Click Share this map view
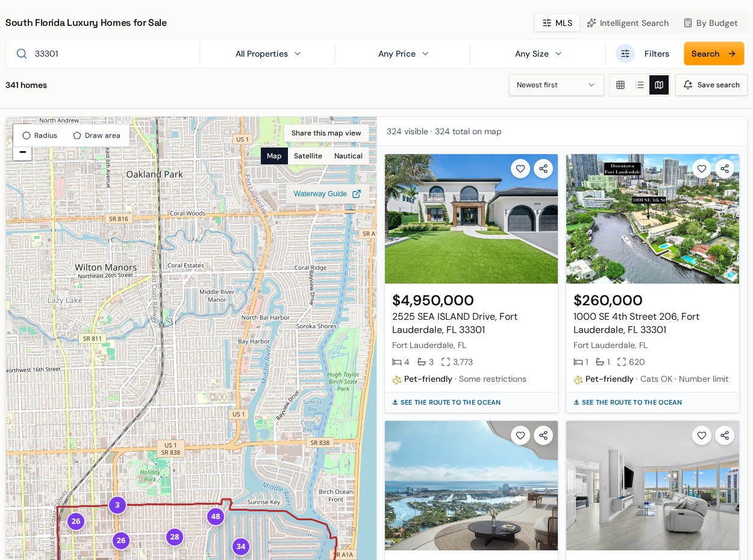Screen dimensions: 753x560 point(327,133)
